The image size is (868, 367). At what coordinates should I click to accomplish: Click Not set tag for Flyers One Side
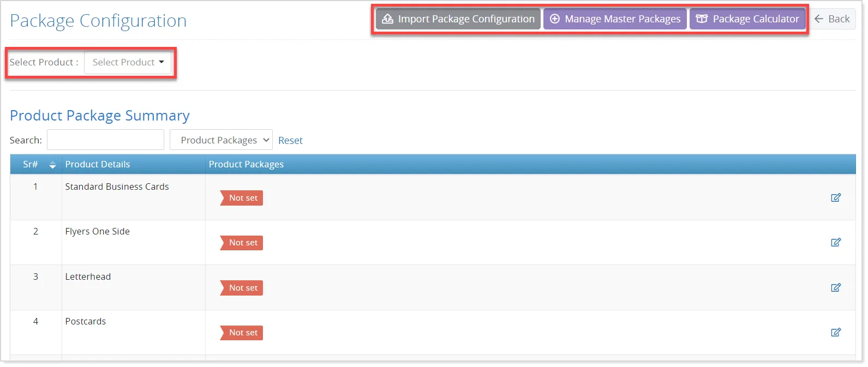242,243
